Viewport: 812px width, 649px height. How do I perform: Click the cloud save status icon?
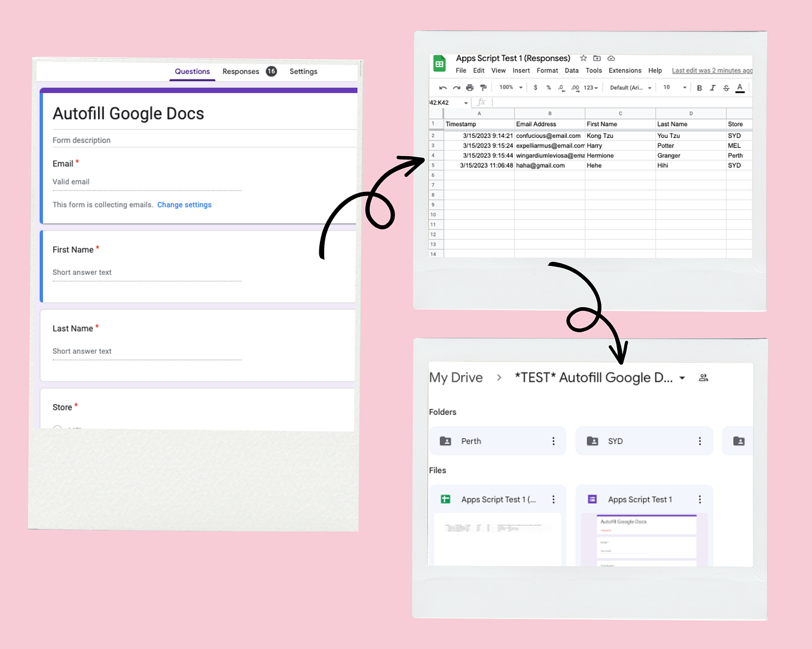tap(611, 58)
